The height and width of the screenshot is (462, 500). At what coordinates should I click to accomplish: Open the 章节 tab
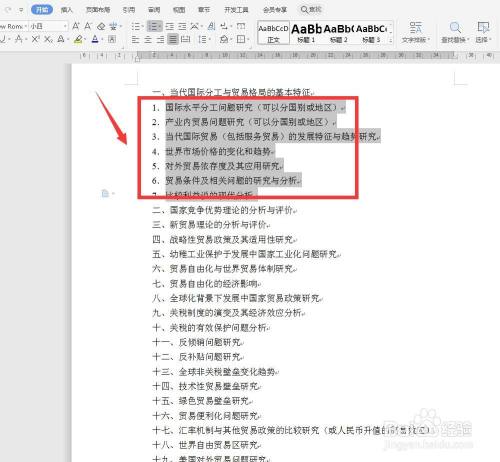click(204, 10)
